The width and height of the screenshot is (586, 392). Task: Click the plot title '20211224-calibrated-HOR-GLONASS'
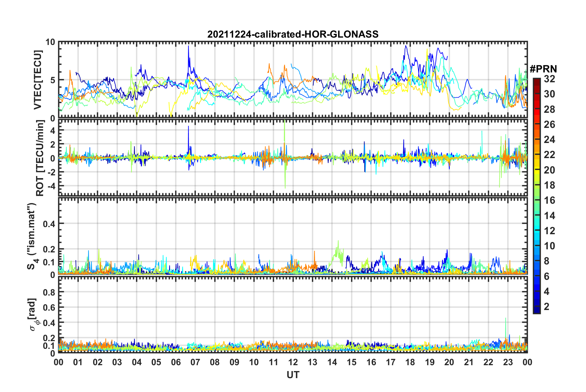coord(293,34)
